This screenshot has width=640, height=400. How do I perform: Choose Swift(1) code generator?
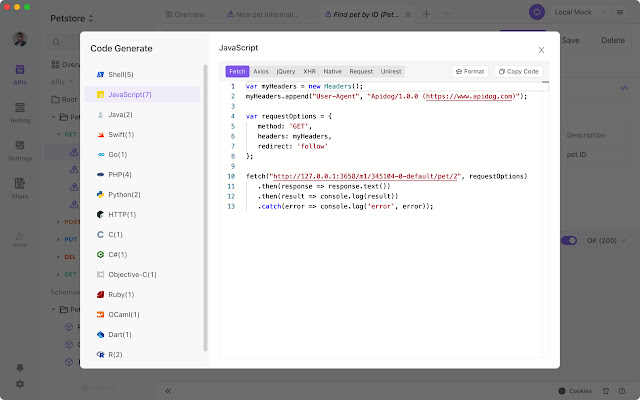[142, 134]
